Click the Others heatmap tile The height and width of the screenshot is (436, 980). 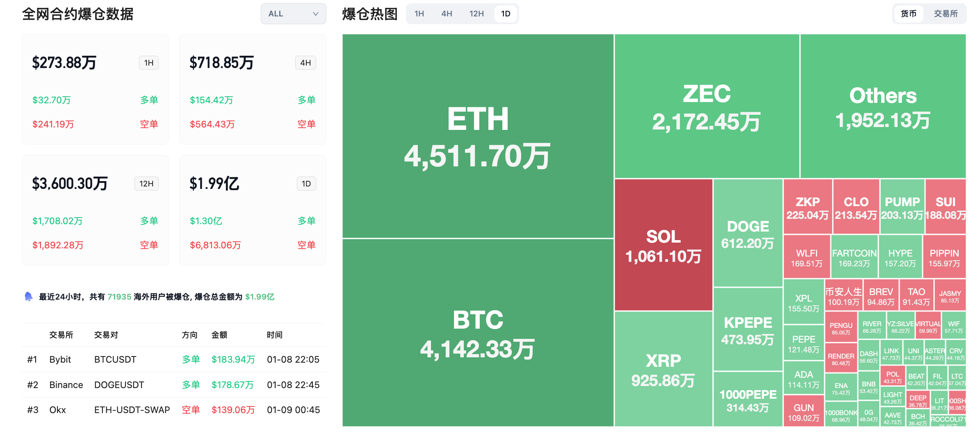coord(883,107)
